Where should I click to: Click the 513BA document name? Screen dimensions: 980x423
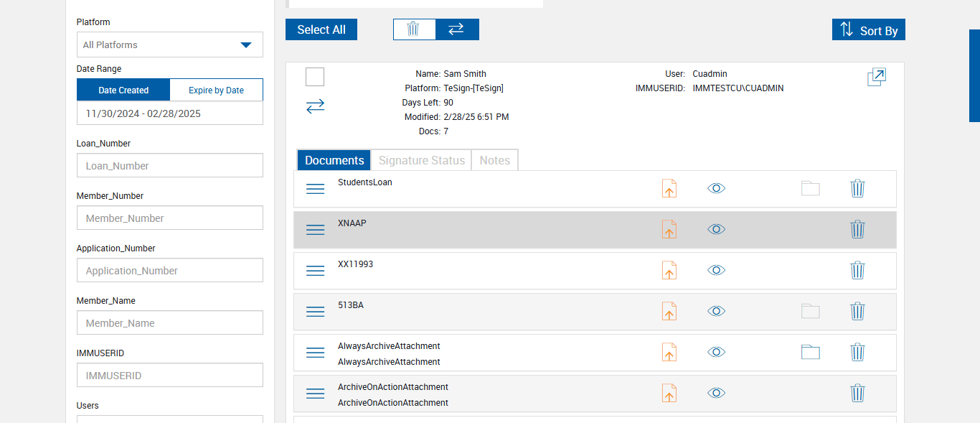point(351,305)
